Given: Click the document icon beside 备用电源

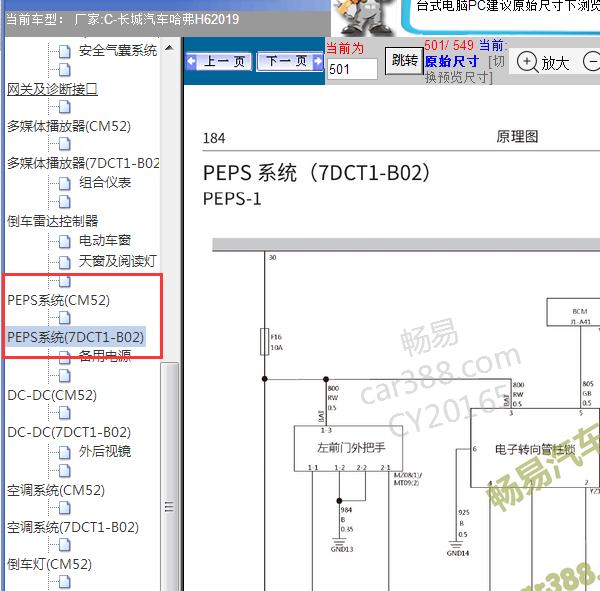Looking at the screenshot, I should point(65,357).
